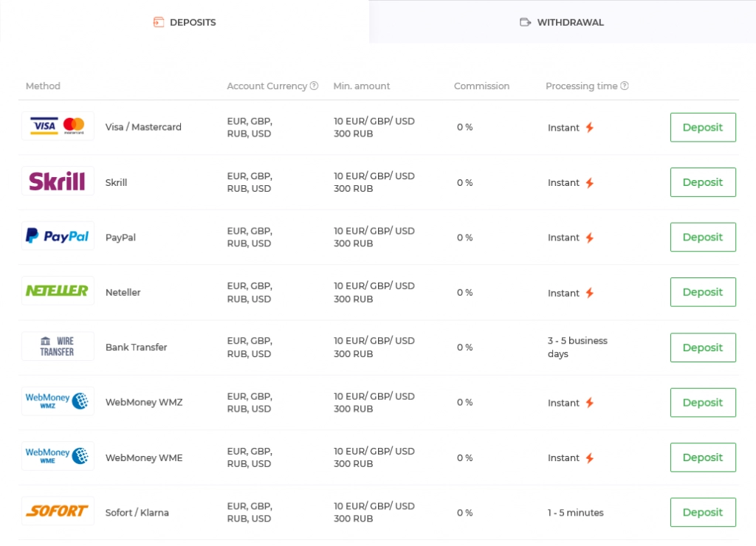This screenshot has width=756, height=546.
Task: Select the Sofort / Klarna logo
Action: 58,511
